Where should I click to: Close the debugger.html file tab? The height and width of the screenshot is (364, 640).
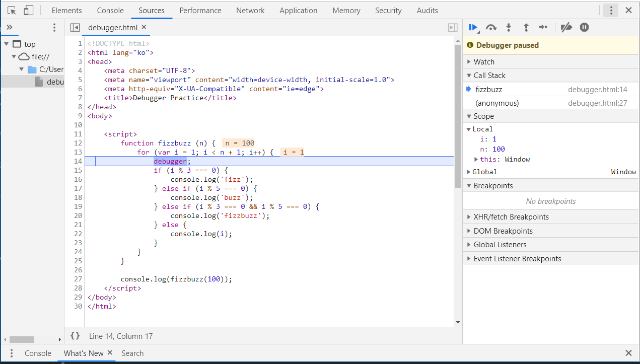pos(144,27)
